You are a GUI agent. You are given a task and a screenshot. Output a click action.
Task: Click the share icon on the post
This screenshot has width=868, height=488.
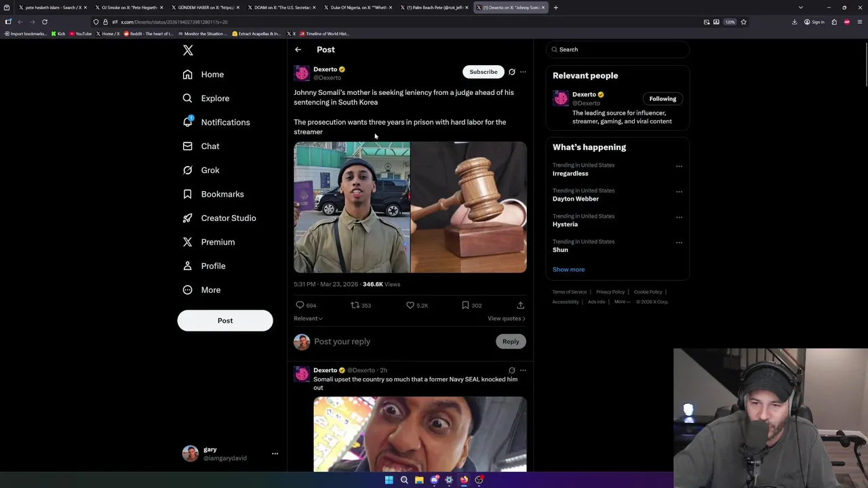521,305
